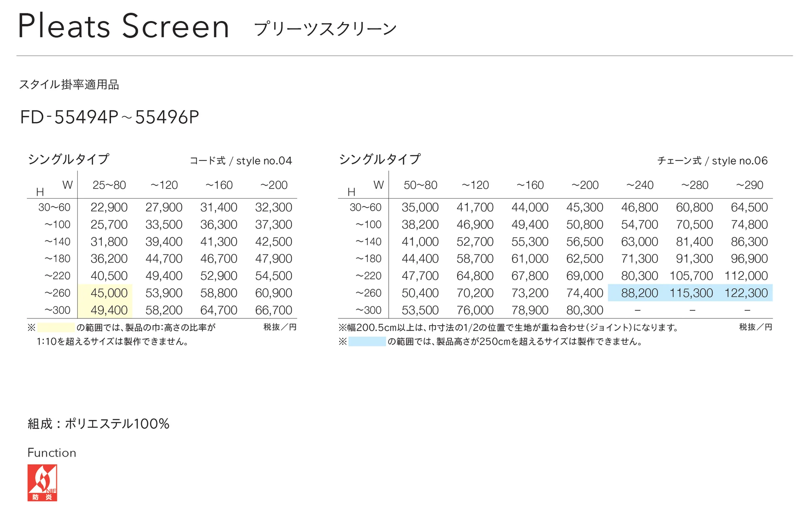Click "チェーン式 / style no.06" heading

point(712,161)
